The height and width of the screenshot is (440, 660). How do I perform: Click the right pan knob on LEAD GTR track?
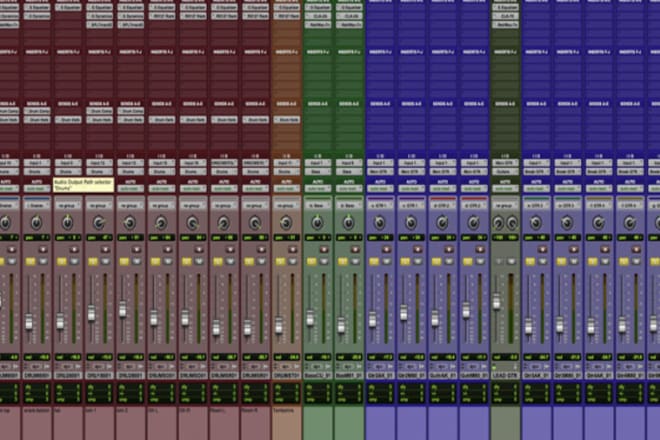pyautogui.click(x=512, y=222)
